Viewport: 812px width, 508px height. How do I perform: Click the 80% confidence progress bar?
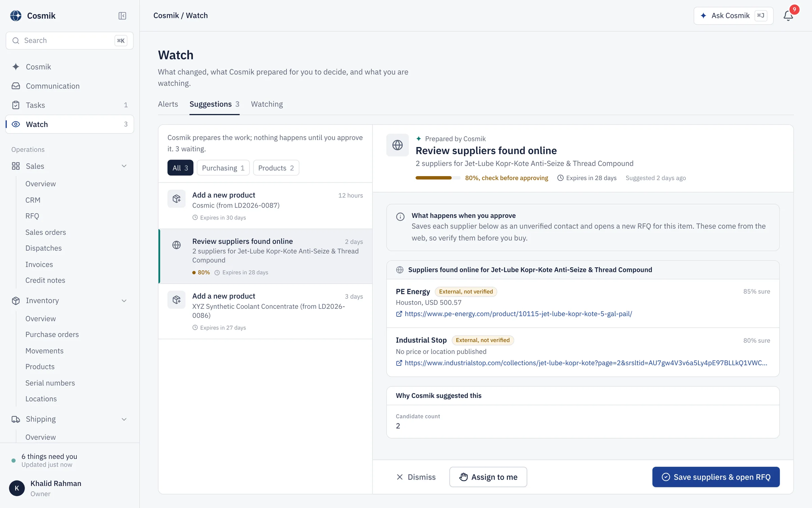438,178
